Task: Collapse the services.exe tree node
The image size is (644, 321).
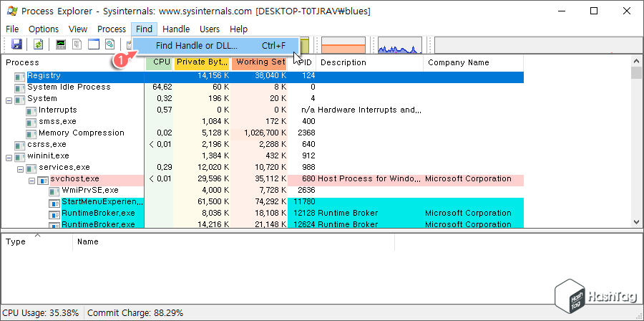Action: coord(21,169)
